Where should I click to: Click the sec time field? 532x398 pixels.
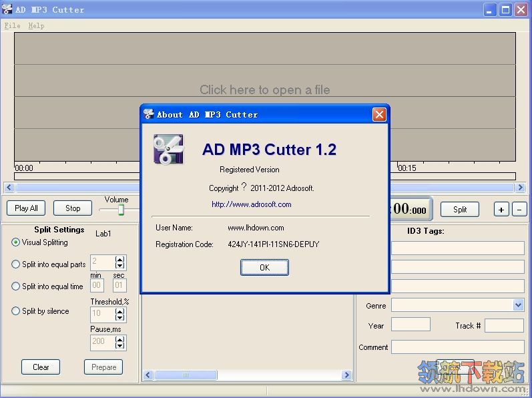coord(119,285)
